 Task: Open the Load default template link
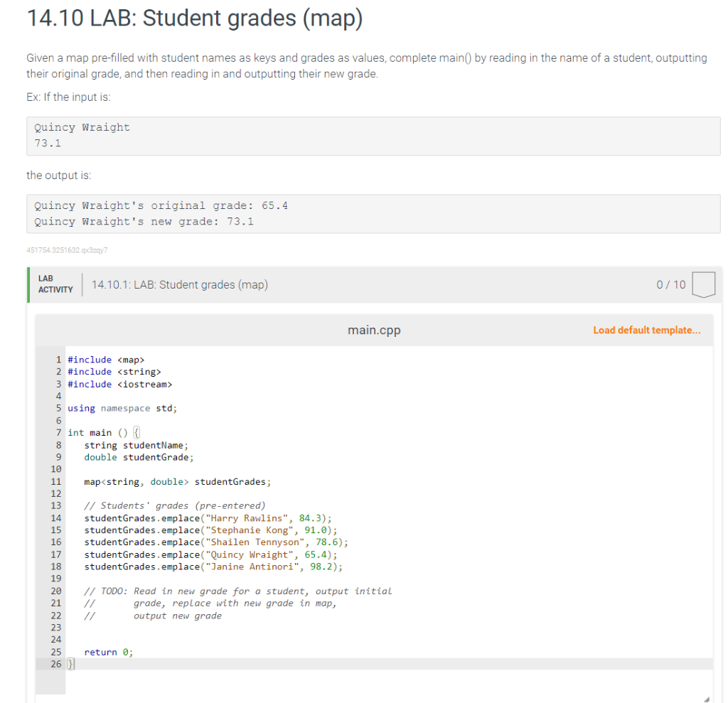tap(646, 330)
